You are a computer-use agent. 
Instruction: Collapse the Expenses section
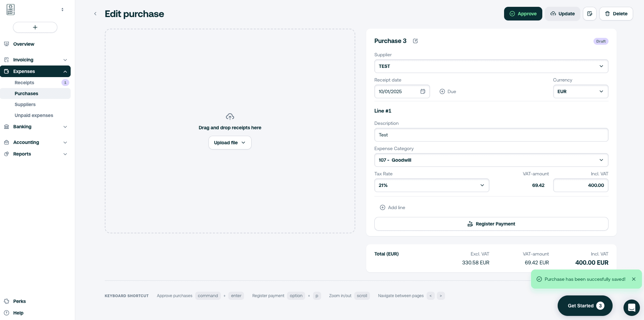click(x=65, y=71)
